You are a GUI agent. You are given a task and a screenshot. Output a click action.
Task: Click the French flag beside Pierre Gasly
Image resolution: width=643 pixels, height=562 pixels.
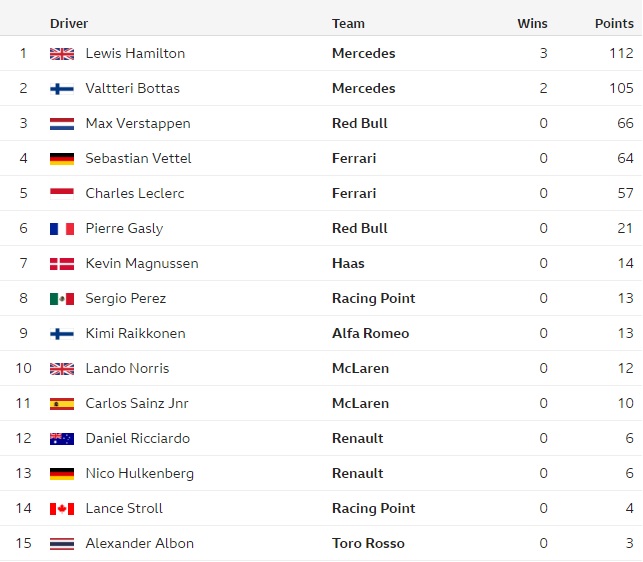[x=62, y=228]
